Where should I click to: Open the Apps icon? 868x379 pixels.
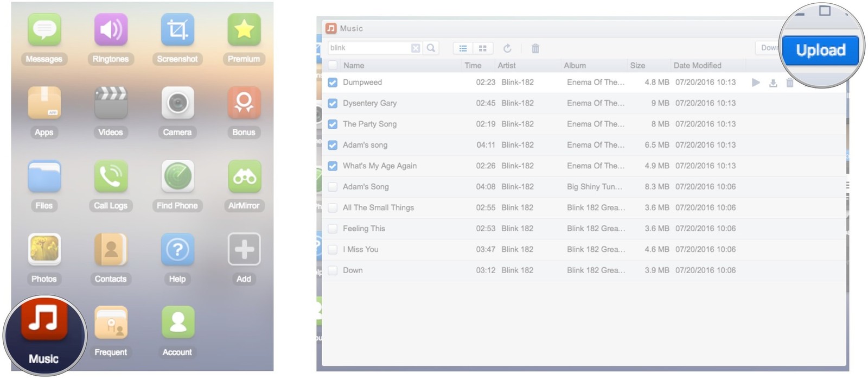click(44, 103)
